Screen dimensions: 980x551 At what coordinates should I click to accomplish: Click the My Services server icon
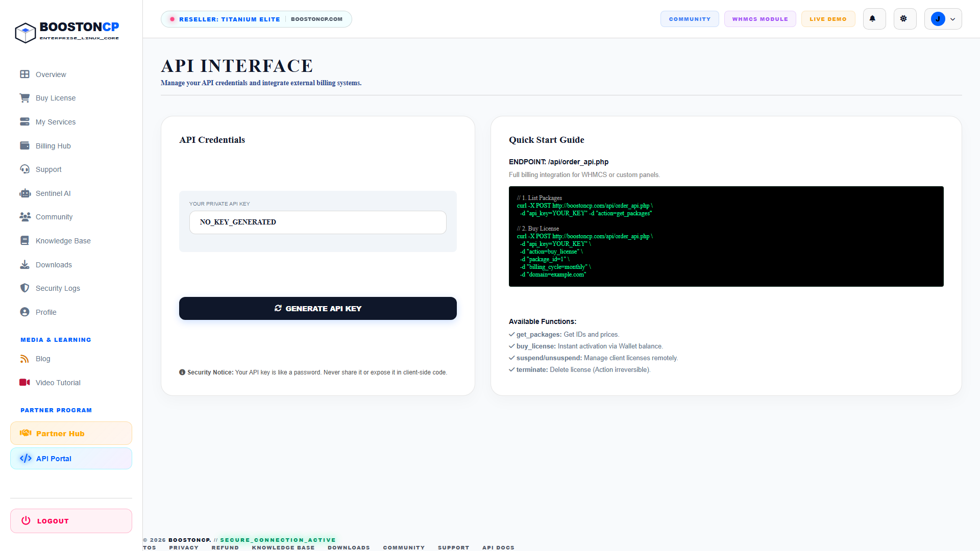[24, 122]
